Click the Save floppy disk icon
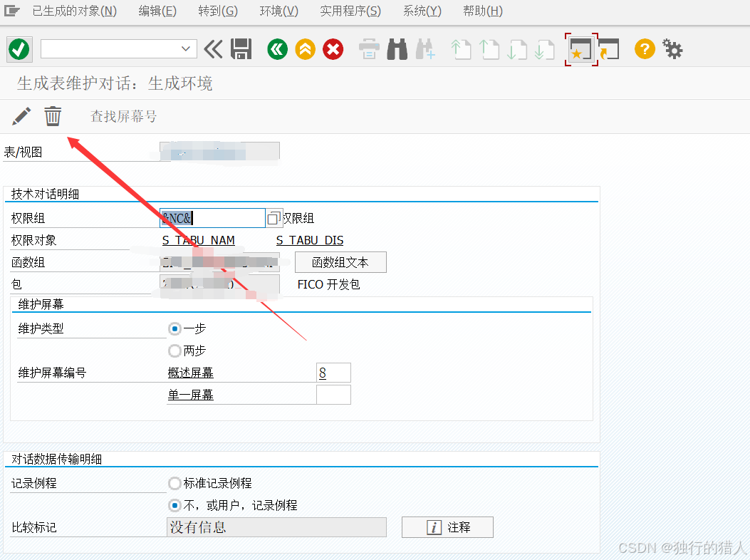Viewport: 750px width, 560px height. pyautogui.click(x=241, y=49)
